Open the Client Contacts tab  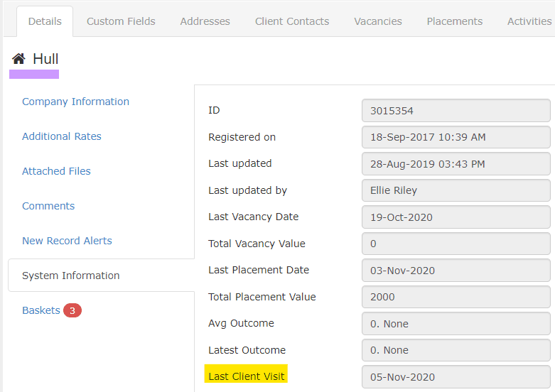pyautogui.click(x=292, y=21)
